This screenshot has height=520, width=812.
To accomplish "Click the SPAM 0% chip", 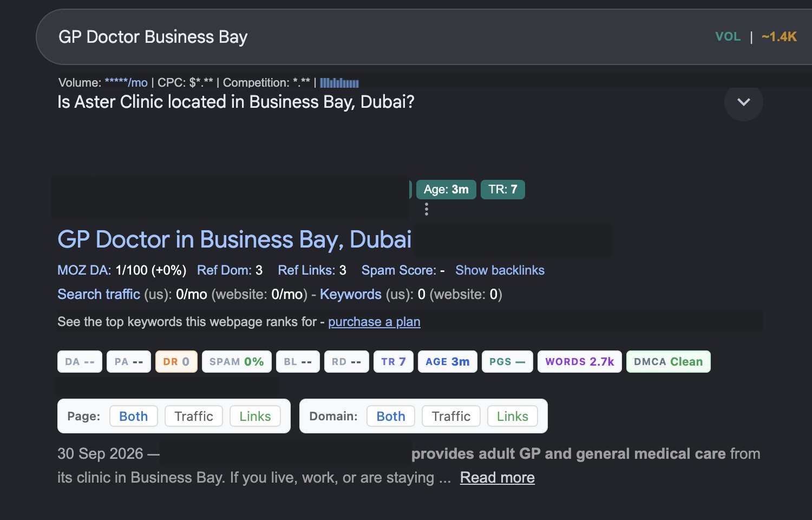I will click(x=237, y=362).
